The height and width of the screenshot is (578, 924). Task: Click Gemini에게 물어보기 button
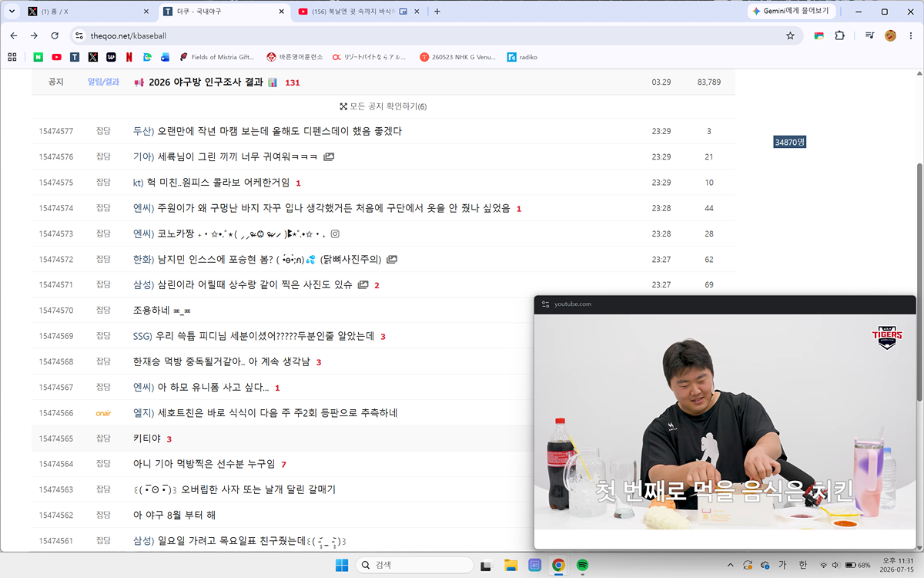coord(791,12)
